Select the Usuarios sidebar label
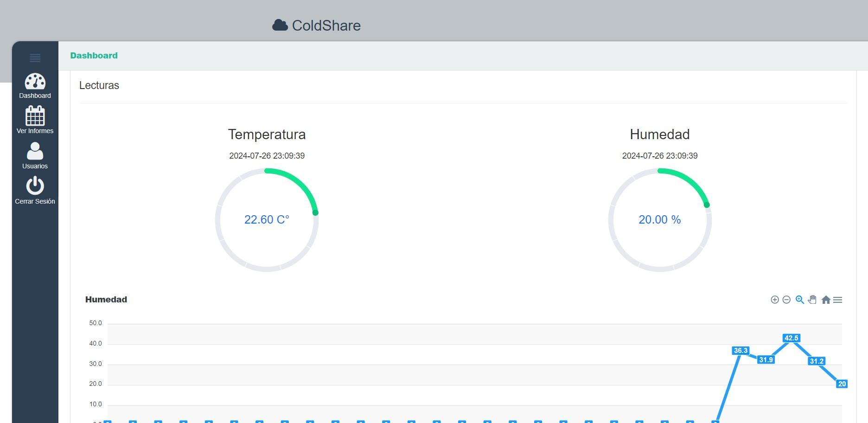Viewport: 868px width, 423px height. pyautogui.click(x=35, y=166)
